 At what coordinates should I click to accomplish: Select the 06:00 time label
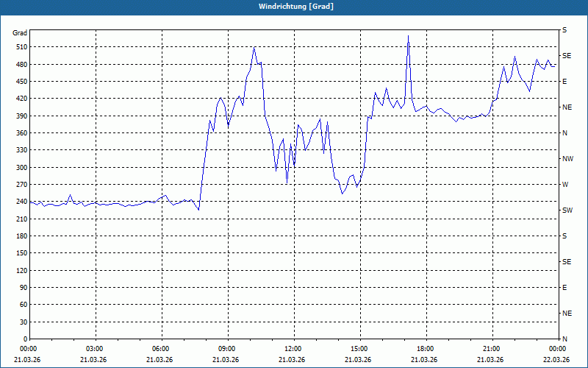162,349
